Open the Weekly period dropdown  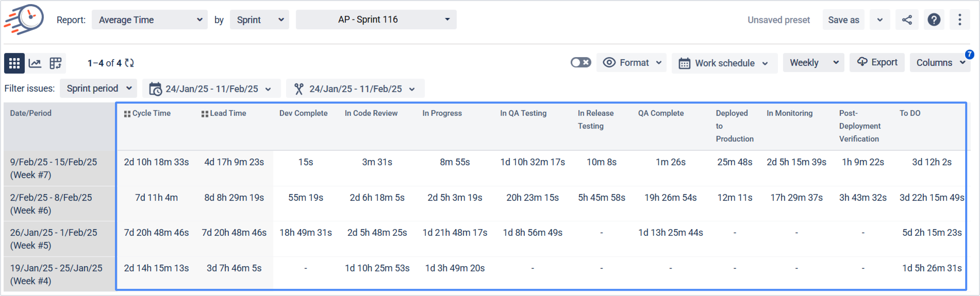(813, 63)
